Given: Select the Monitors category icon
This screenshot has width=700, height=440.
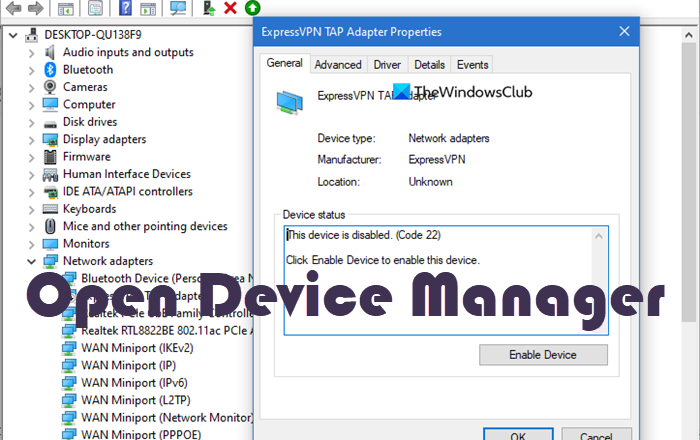Looking at the screenshot, I should click(x=50, y=244).
